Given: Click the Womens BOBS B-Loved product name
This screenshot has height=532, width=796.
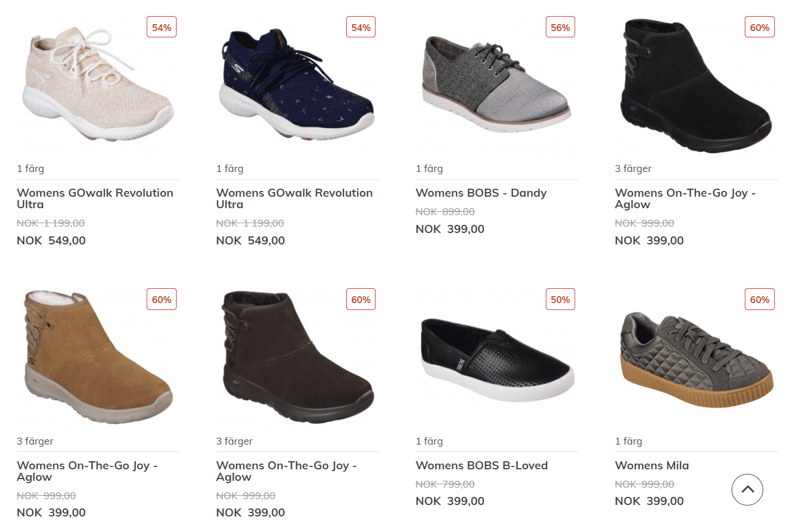Looking at the screenshot, I should point(481,465).
